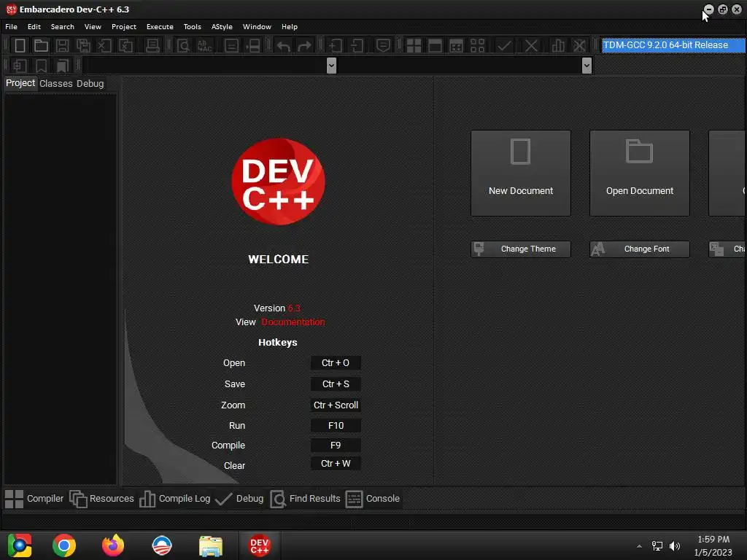Switch to the Classes side tab

tap(55, 83)
